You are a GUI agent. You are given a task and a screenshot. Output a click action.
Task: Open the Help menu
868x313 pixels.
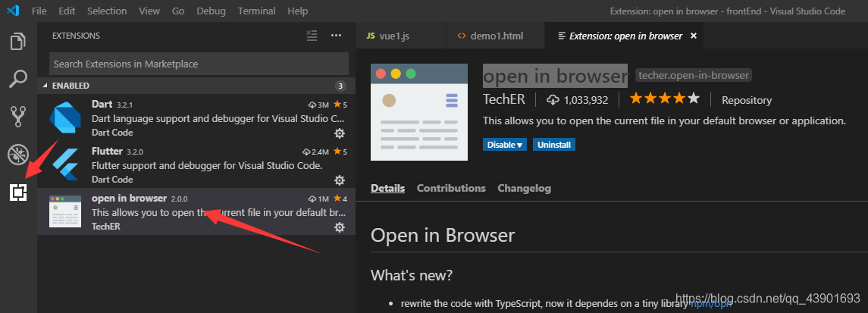click(x=298, y=11)
